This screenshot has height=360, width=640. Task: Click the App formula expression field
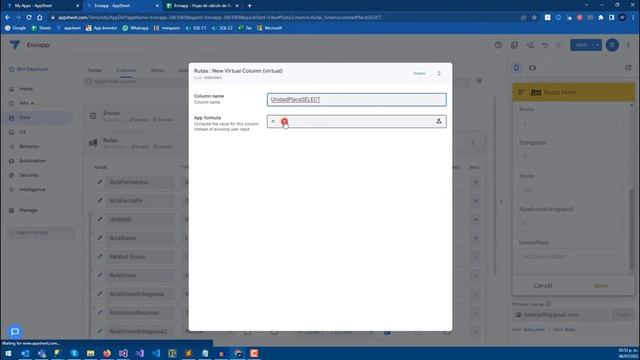(356, 121)
